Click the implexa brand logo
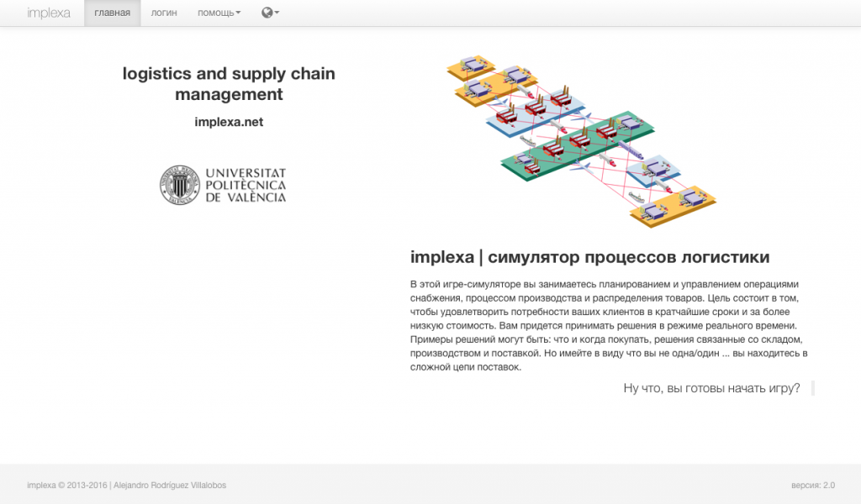The height and width of the screenshot is (504, 861). click(48, 13)
